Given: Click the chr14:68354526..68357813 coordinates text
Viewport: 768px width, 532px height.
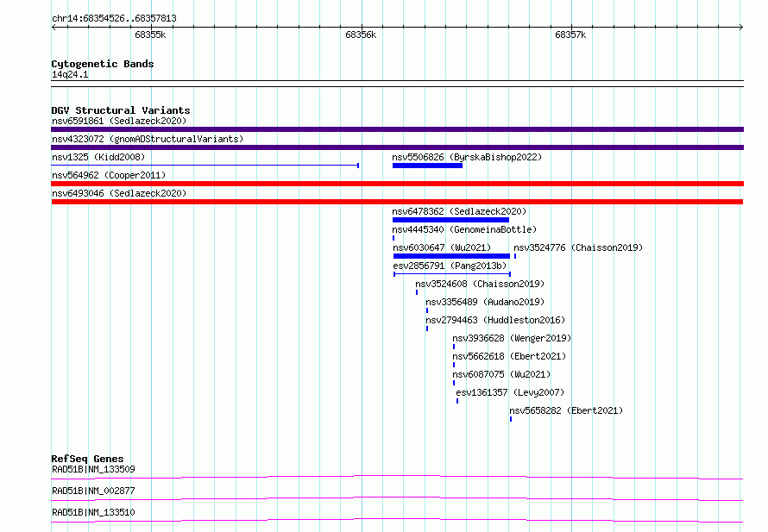Looking at the screenshot, I should [x=114, y=19].
